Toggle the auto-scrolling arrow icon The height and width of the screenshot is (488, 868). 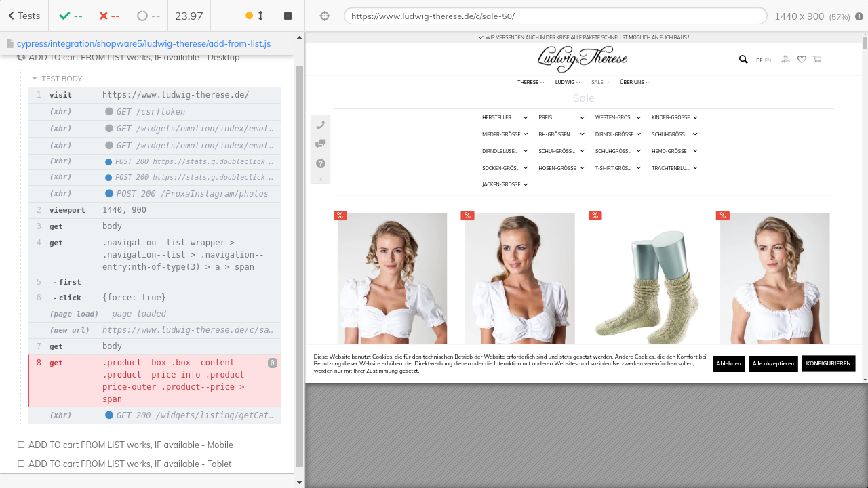click(260, 16)
